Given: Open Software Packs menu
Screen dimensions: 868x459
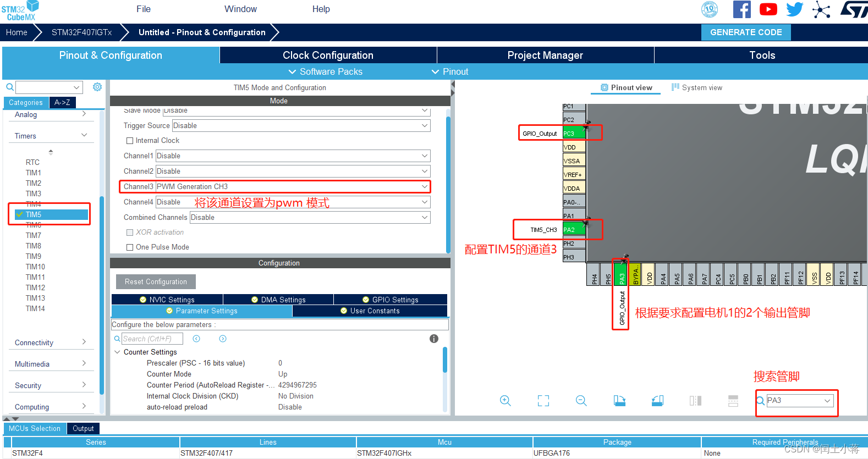Looking at the screenshot, I should (x=325, y=72).
